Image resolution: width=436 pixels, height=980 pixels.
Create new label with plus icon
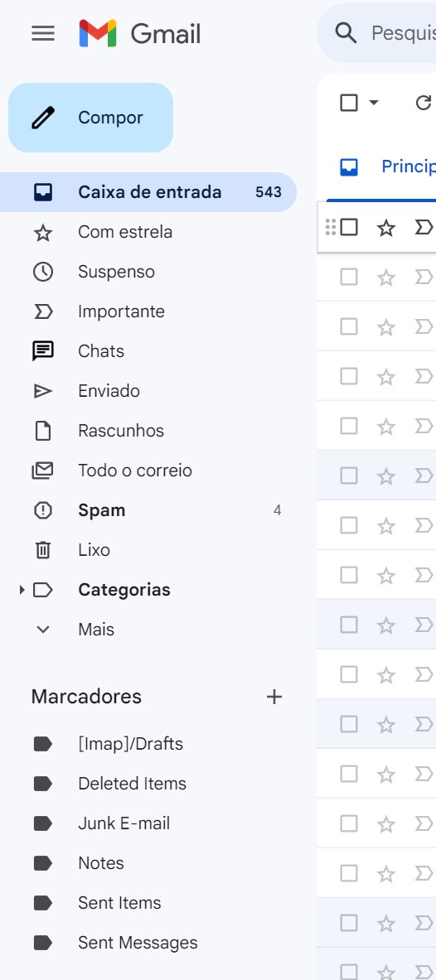click(x=274, y=696)
